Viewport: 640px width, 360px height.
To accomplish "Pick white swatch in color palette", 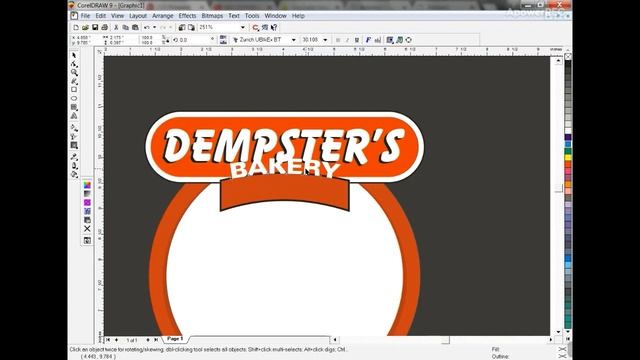I will tap(568, 131).
